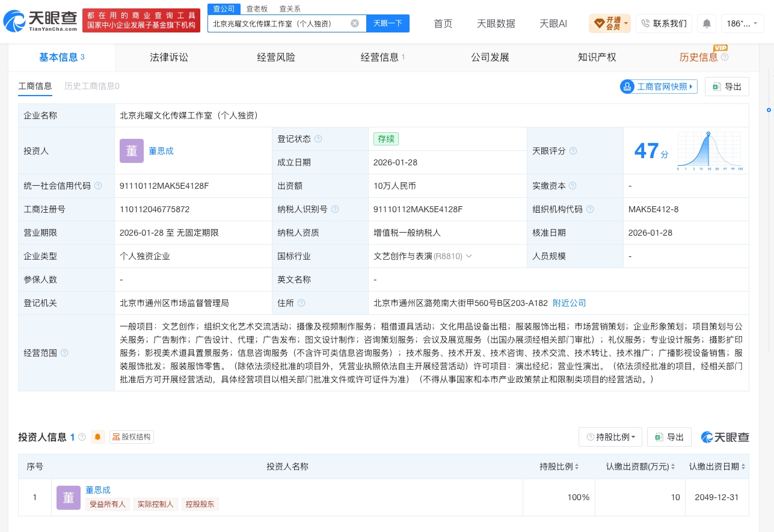Image resolution: width=774 pixels, height=532 pixels.
Task: Switch to the 法律诉讼 tab
Action: tap(169, 57)
